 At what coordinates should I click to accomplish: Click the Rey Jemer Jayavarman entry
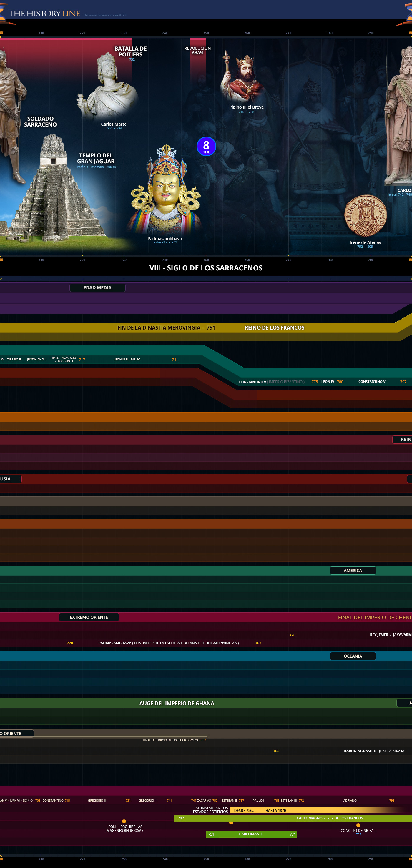pyautogui.click(x=391, y=635)
